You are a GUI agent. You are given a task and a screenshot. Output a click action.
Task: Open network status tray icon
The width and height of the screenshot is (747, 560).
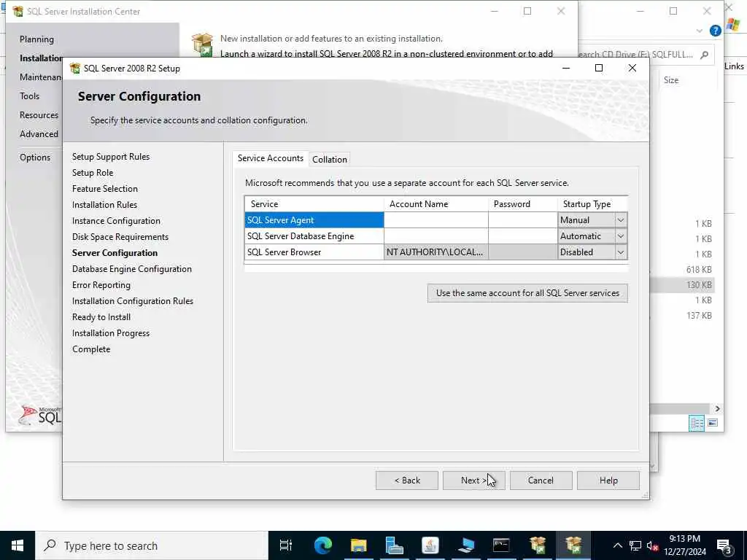click(635, 545)
